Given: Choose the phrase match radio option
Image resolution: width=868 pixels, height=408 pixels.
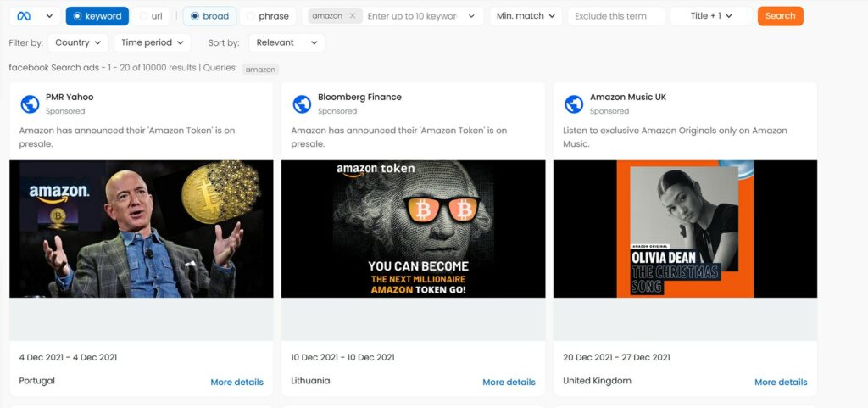Looking at the screenshot, I should pyautogui.click(x=268, y=16).
